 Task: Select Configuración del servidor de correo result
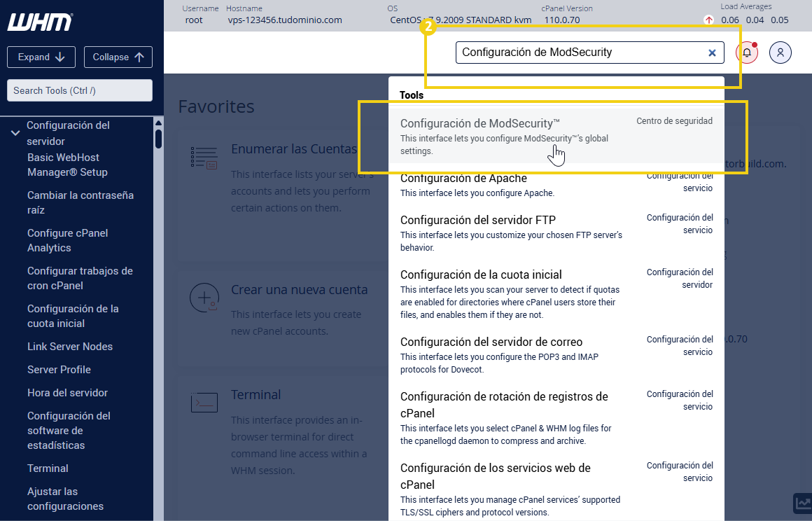point(556,355)
